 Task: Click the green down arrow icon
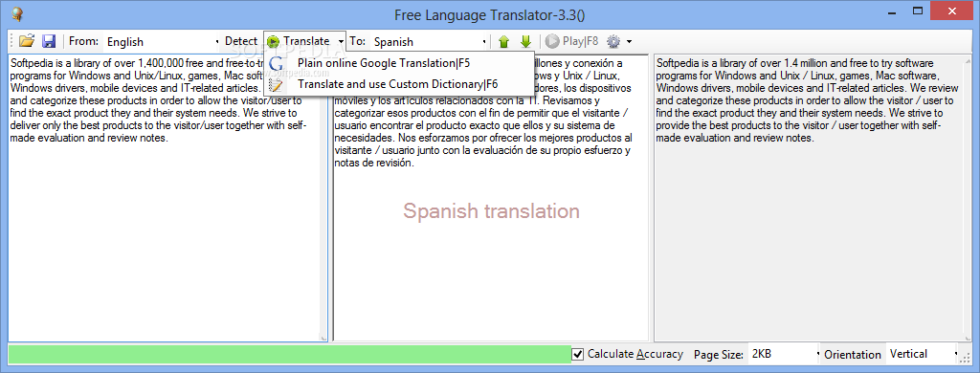coord(525,42)
